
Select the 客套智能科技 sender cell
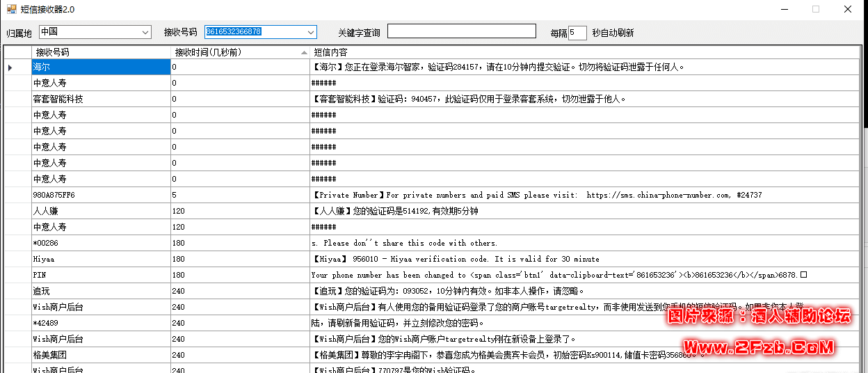point(101,100)
